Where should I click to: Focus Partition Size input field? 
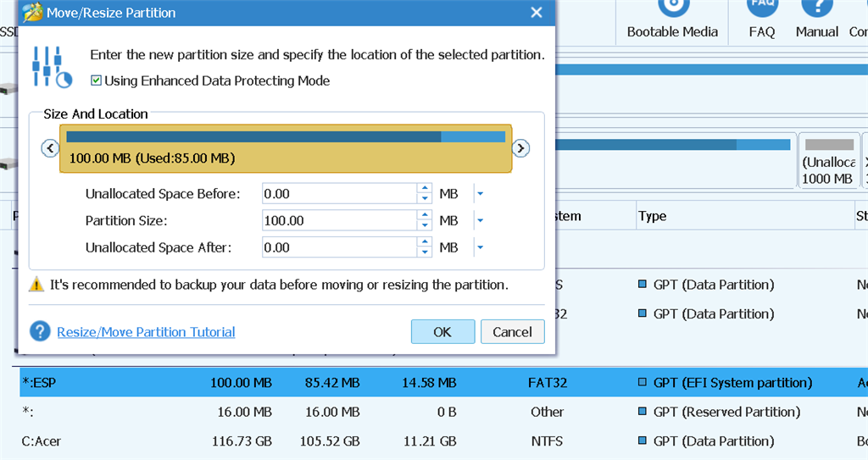(x=339, y=220)
